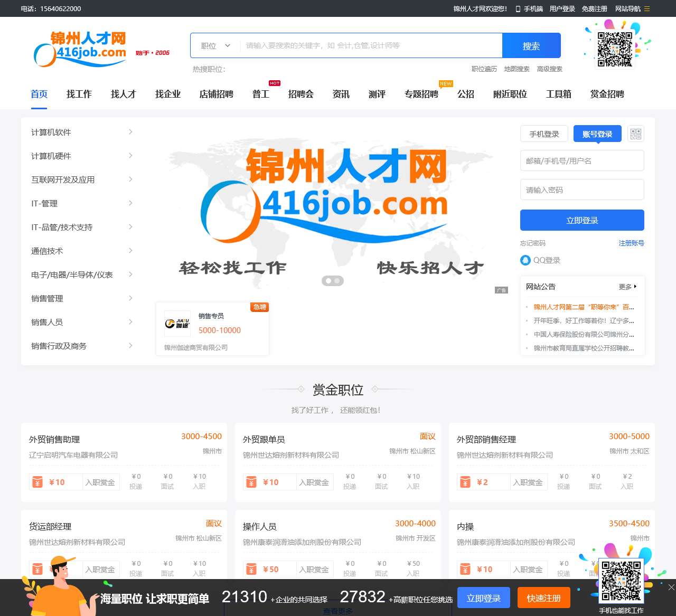Open the 货运部经理 job title
The image size is (676, 616).
tap(50, 526)
